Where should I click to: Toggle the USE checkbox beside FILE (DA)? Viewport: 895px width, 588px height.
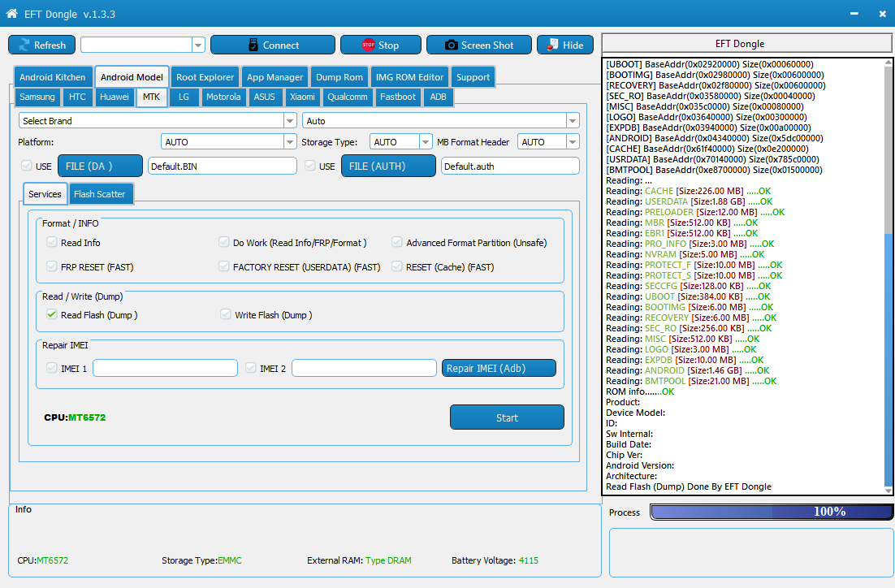click(x=26, y=166)
